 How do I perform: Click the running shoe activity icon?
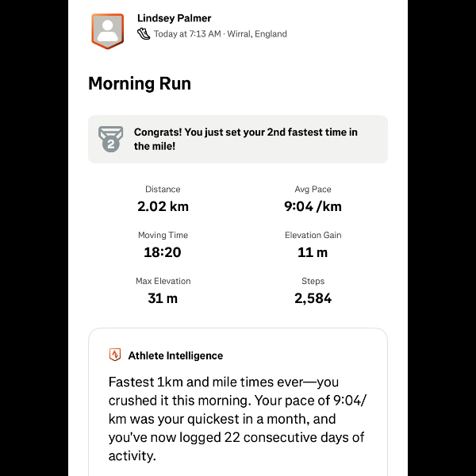click(x=144, y=34)
